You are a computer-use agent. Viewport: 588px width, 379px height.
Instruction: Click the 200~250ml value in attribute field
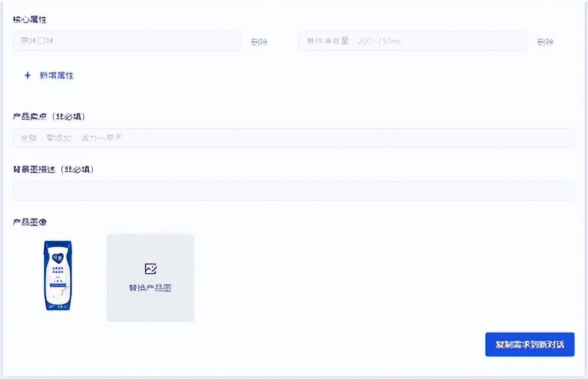tap(379, 41)
